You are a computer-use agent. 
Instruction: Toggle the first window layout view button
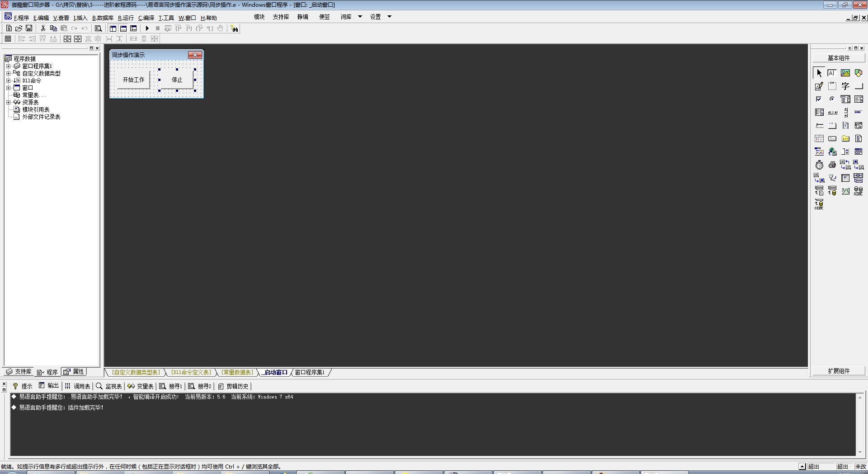[113, 28]
